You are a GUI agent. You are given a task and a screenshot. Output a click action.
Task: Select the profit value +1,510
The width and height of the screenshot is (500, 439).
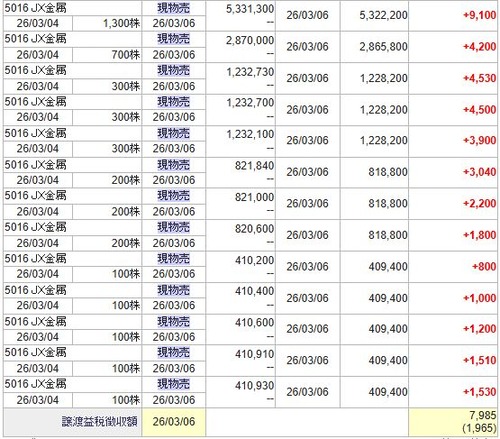480,360
